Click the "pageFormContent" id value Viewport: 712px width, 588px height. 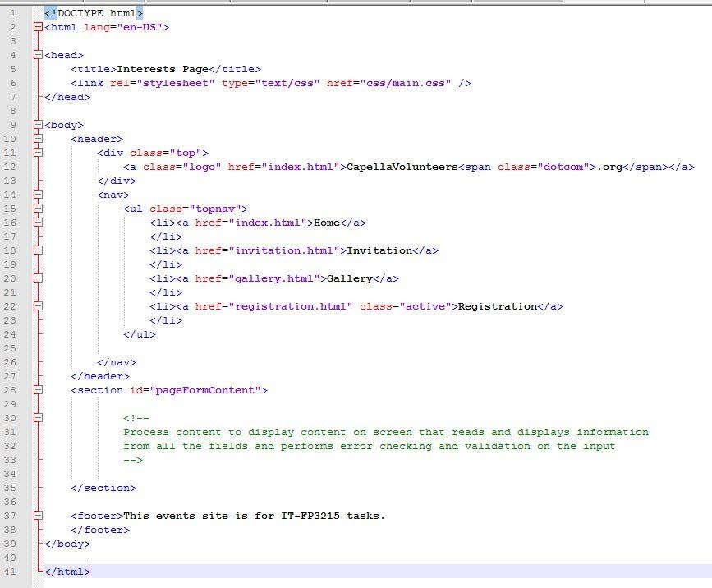point(205,390)
